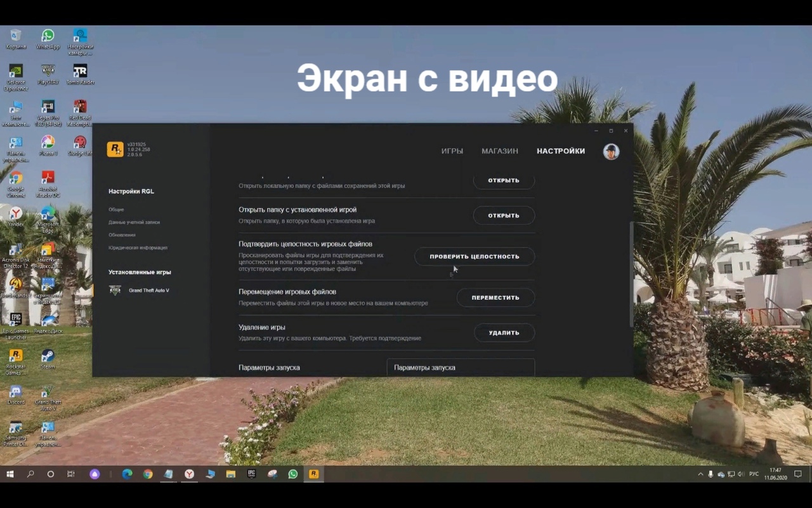Image resolution: width=812 pixels, height=508 pixels.
Task: Click the УДАЛИТЬ button
Action: (x=504, y=333)
